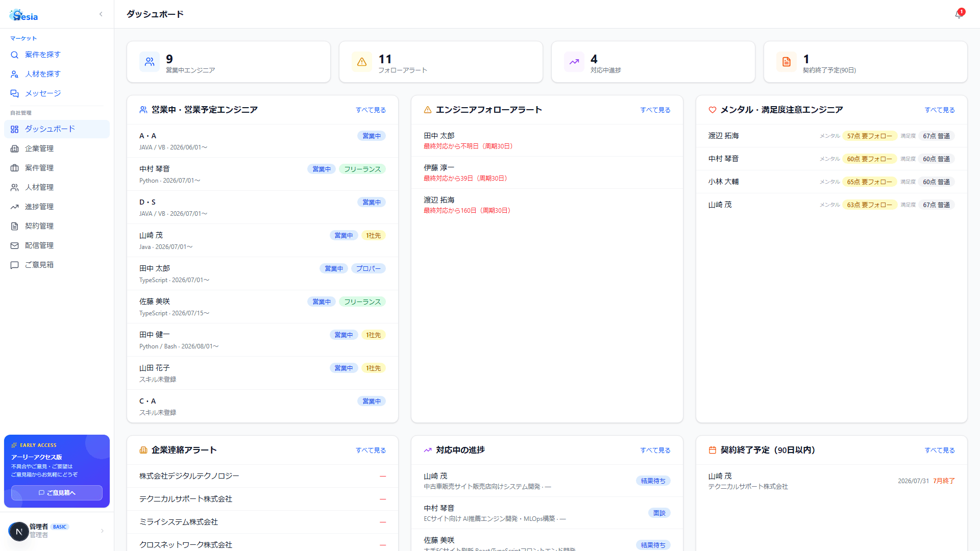The width and height of the screenshot is (980, 551).
Task: Click the エンジニアフォローアラート header warning icon
Action: [x=428, y=110]
